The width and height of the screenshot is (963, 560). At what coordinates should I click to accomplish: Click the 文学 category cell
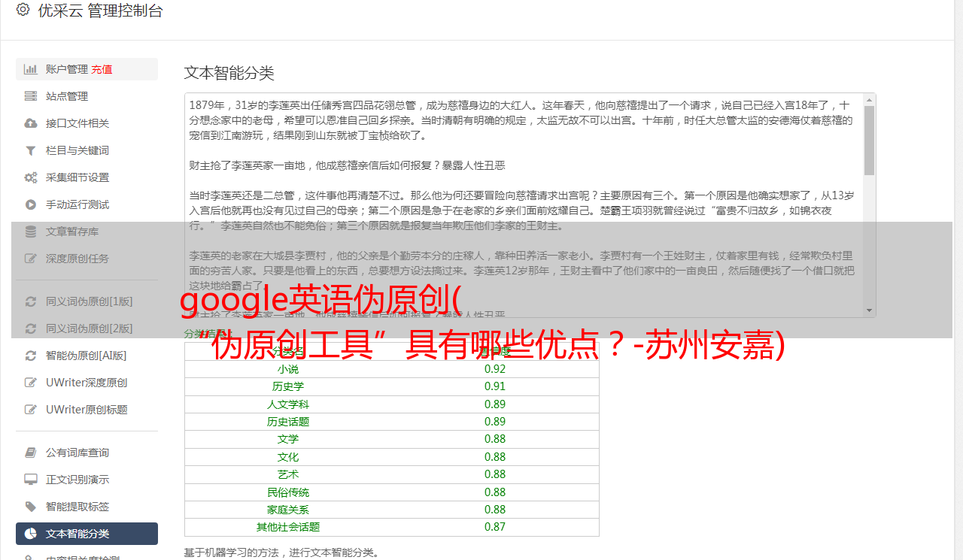coord(288,439)
